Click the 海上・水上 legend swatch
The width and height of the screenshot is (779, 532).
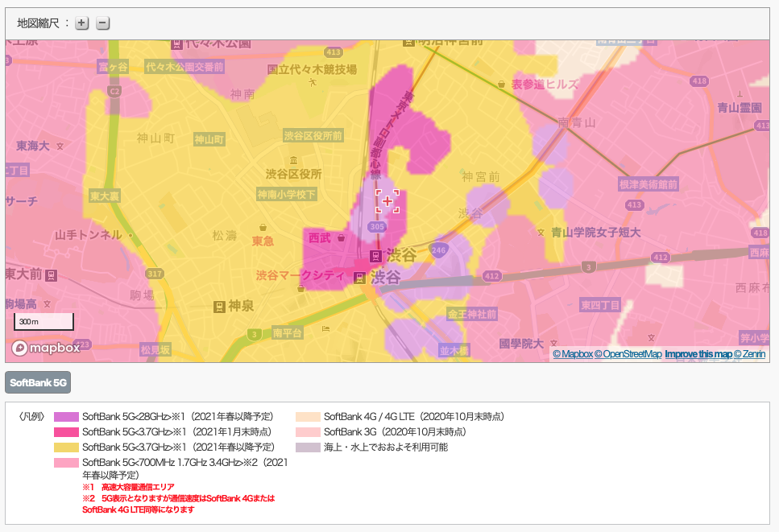point(308,447)
